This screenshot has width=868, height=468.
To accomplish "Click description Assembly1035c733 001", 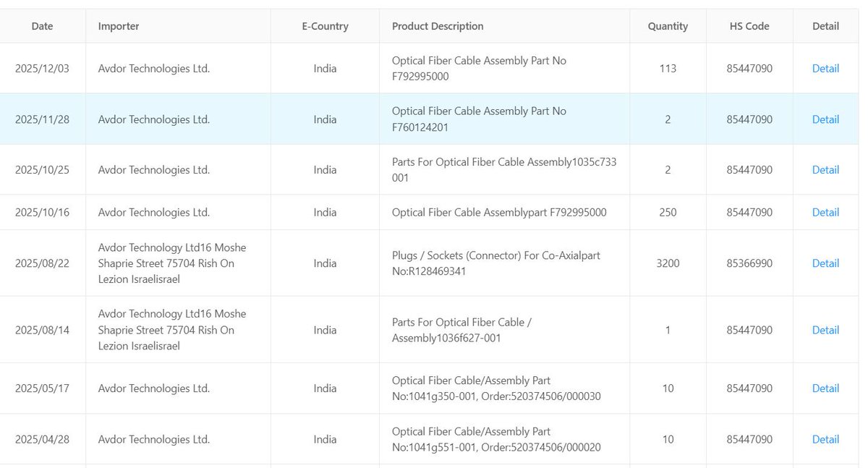I will (504, 170).
